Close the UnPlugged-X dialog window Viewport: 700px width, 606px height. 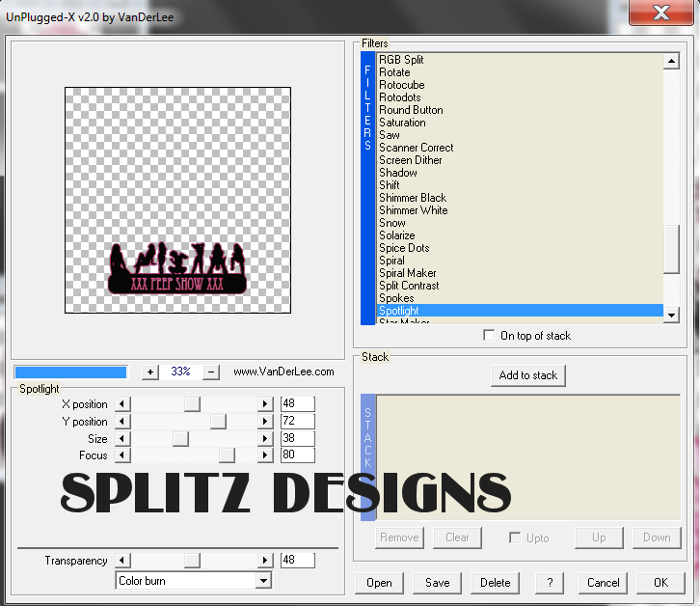pyautogui.click(x=661, y=13)
